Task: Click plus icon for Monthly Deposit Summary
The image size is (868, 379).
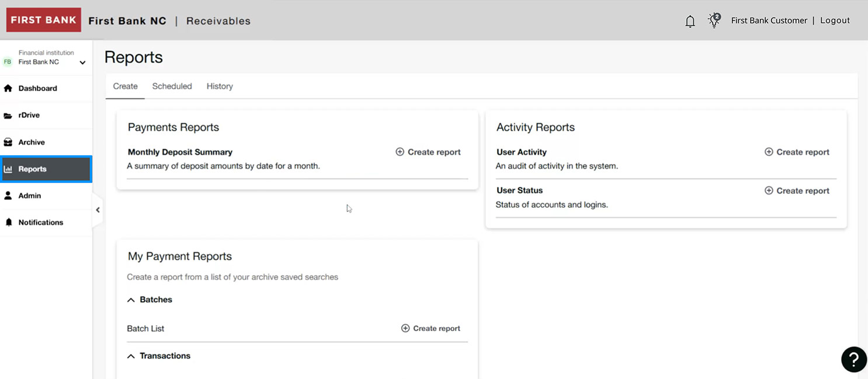Action: tap(400, 152)
